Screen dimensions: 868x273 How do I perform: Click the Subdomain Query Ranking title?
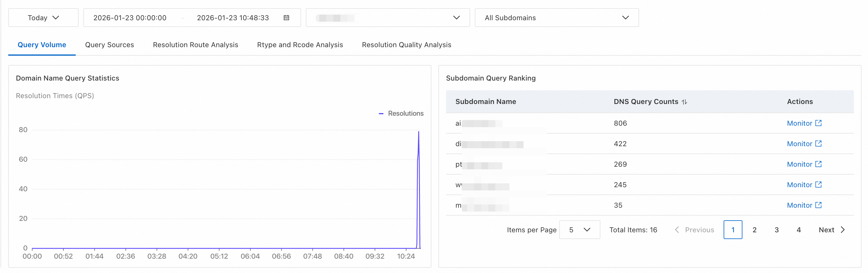(491, 78)
